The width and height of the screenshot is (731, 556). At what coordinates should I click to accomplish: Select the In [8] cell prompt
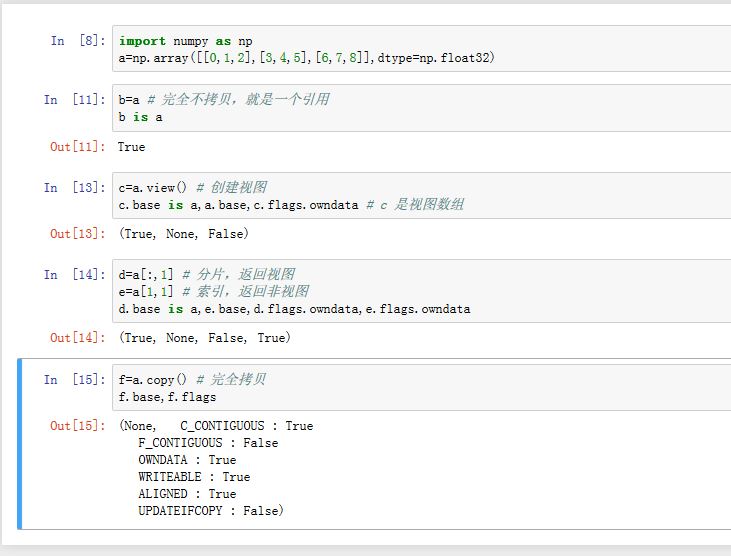[77, 41]
